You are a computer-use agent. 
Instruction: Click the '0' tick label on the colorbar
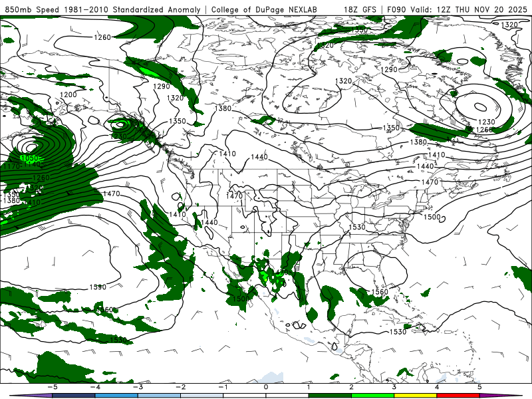(x=265, y=387)
